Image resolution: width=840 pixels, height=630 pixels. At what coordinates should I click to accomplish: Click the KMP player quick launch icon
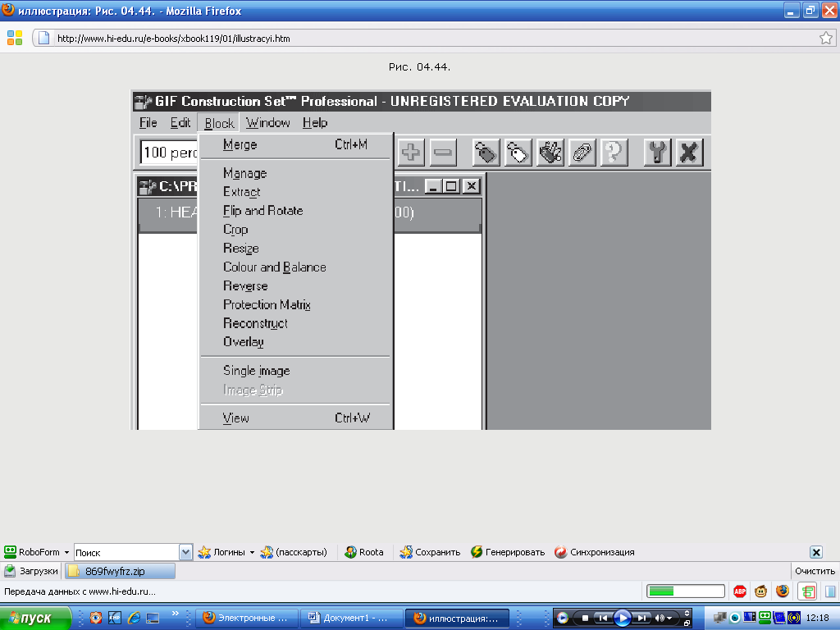[x=115, y=618]
